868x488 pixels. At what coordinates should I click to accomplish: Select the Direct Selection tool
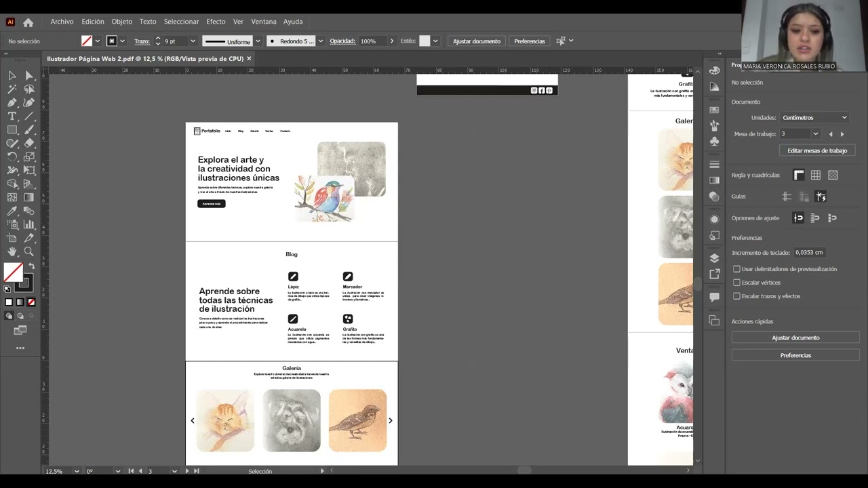point(29,75)
